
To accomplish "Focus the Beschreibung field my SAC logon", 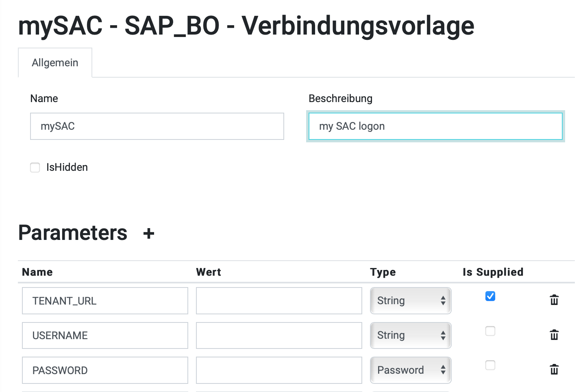I will click(435, 126).
